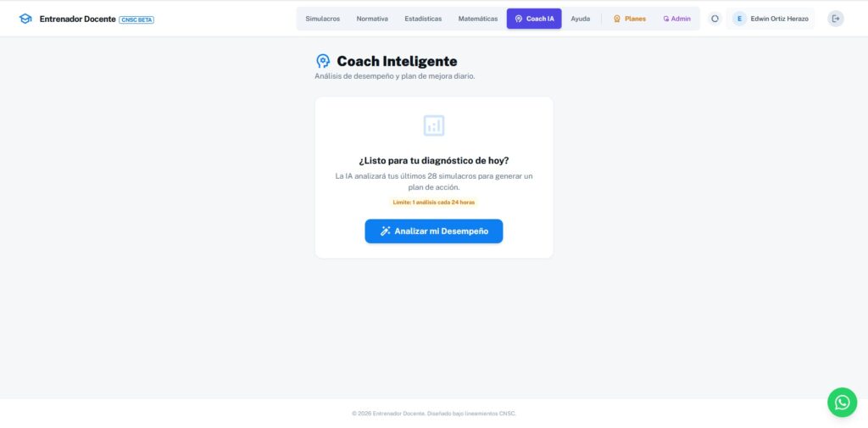Image resolution: width=868 pixels, height=428 pixels.
Task: Click the logout arrow icon
Action: (x=836, y=19)
